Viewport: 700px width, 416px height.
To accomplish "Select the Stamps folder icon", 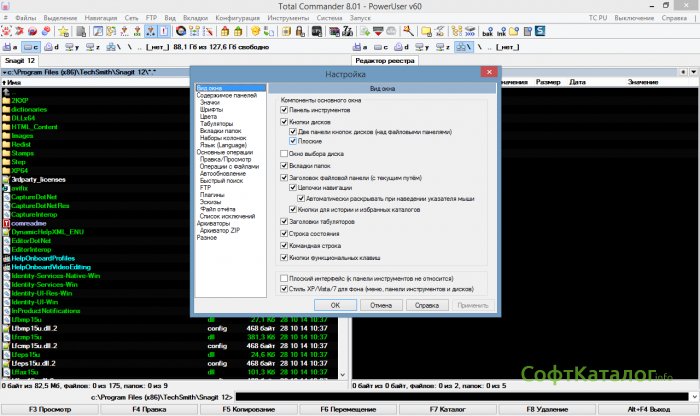I will (x=6, y=152).
